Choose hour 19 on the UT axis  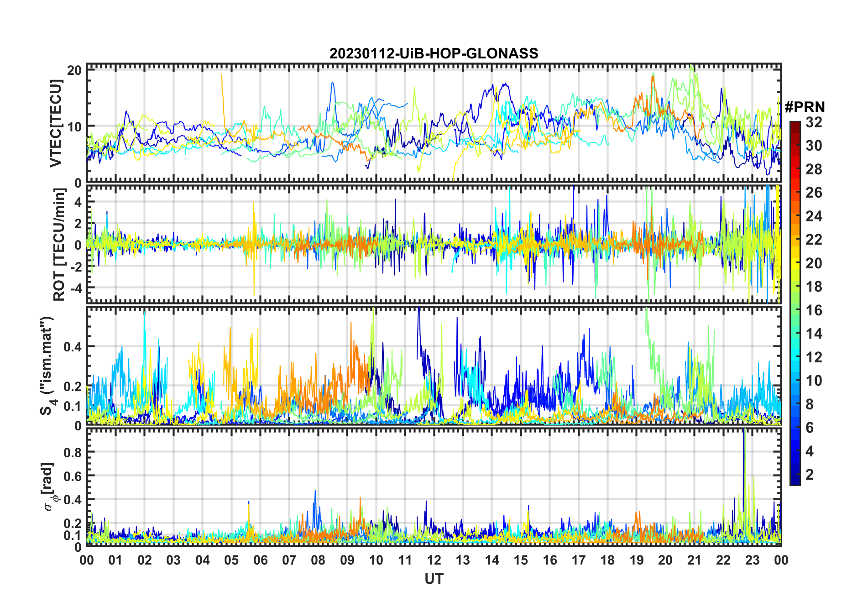[637, 560]
